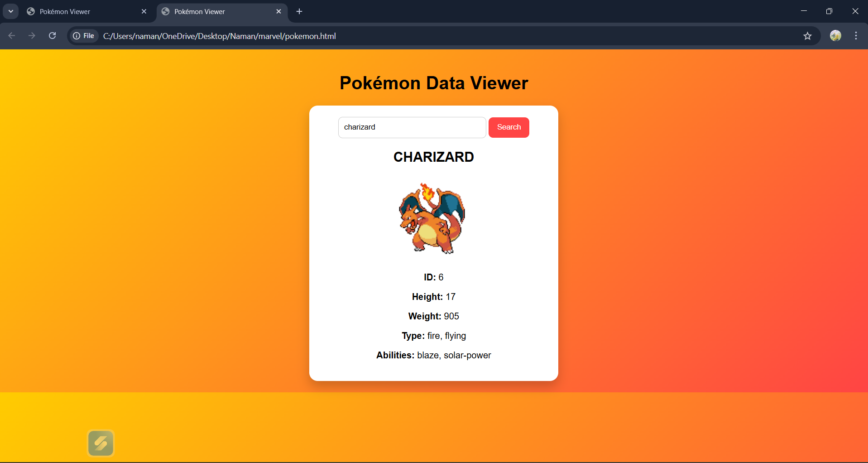The image size is (868, 463).
Task: Open the tab search dropdown arrow
Action: pyautogui.click(x=10, y=11)
